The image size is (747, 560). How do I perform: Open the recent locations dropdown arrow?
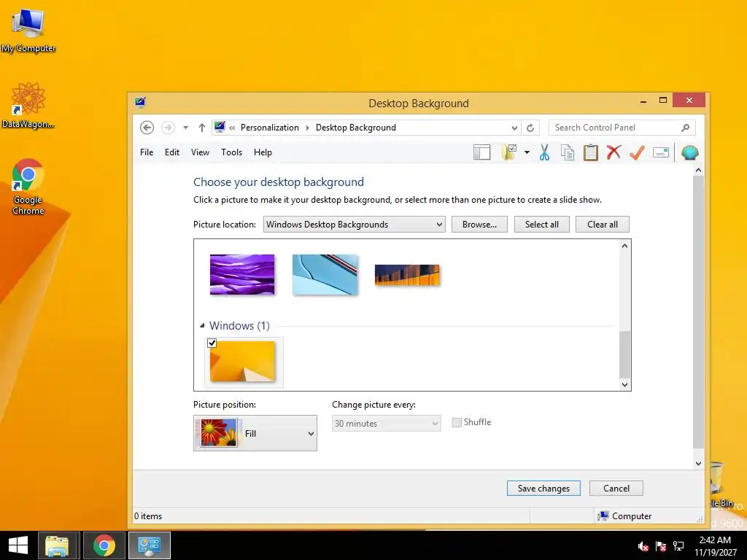(186, 128)
